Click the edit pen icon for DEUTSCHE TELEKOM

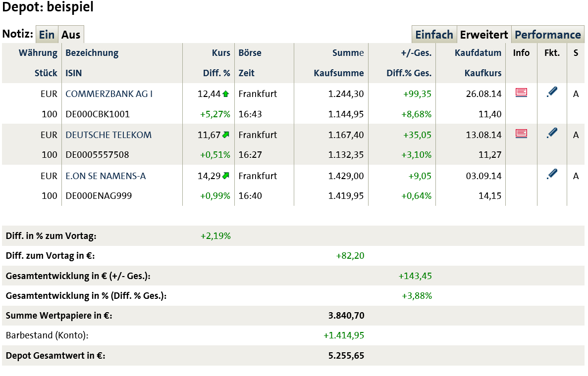(x=551, y=132)
